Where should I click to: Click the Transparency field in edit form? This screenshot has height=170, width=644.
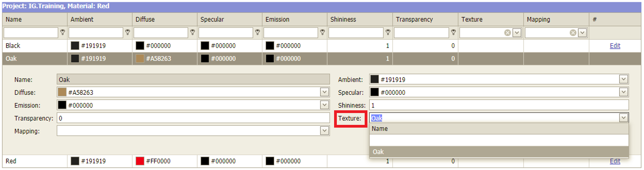click(193, 118)
